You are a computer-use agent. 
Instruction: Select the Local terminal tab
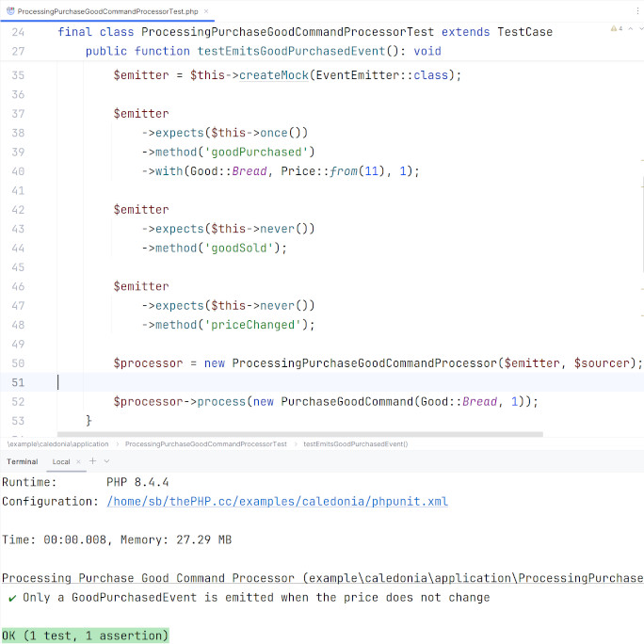61,461
